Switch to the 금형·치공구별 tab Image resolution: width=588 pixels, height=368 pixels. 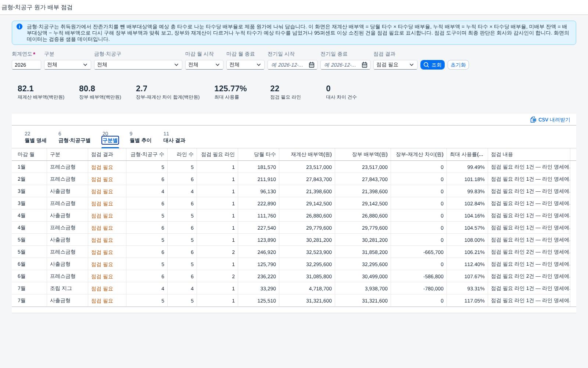(74, 137)
